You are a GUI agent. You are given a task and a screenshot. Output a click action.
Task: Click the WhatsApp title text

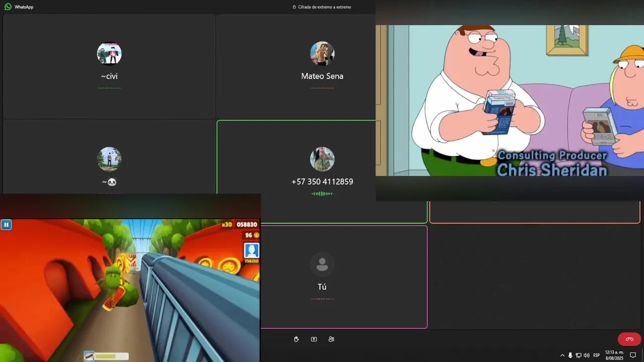pos(24,7)
